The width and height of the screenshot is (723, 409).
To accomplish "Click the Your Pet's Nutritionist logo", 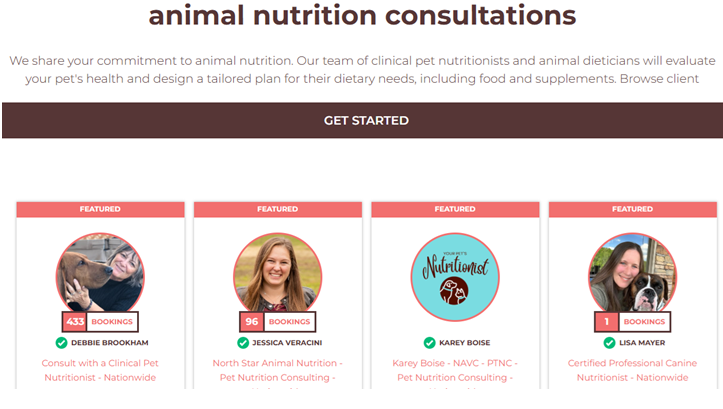I will click(455, 276).
